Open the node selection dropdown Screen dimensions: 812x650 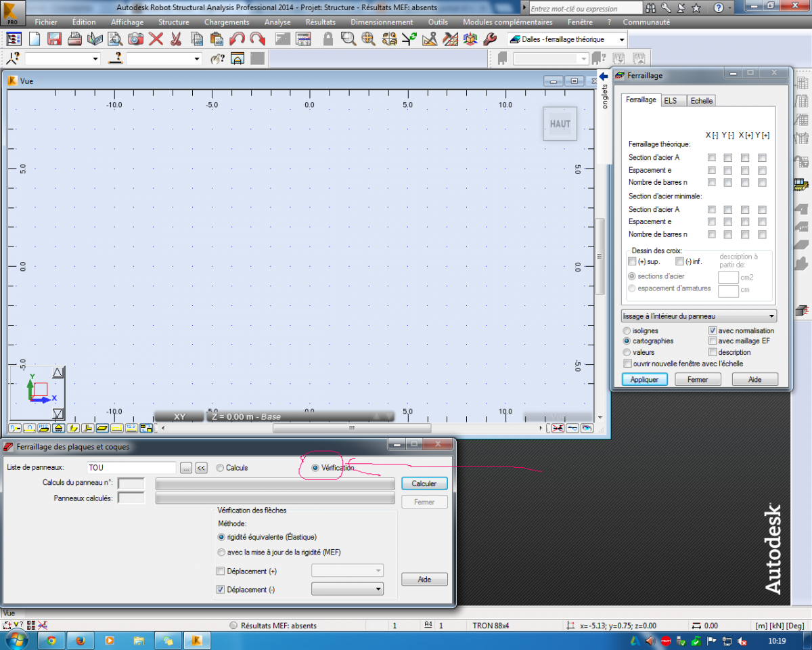pos(62,59)
